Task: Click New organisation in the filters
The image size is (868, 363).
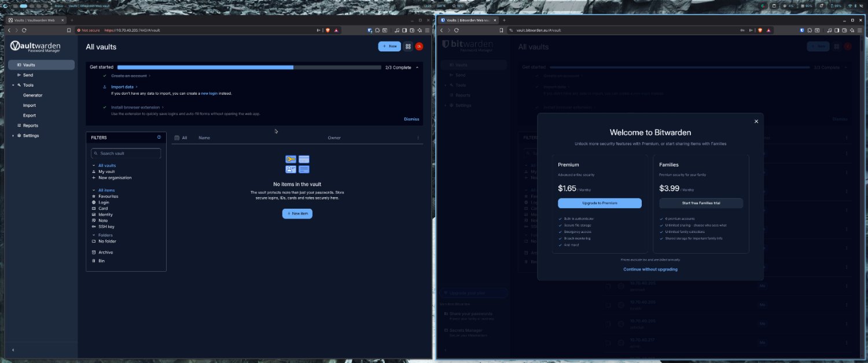Action: point(115,177)
